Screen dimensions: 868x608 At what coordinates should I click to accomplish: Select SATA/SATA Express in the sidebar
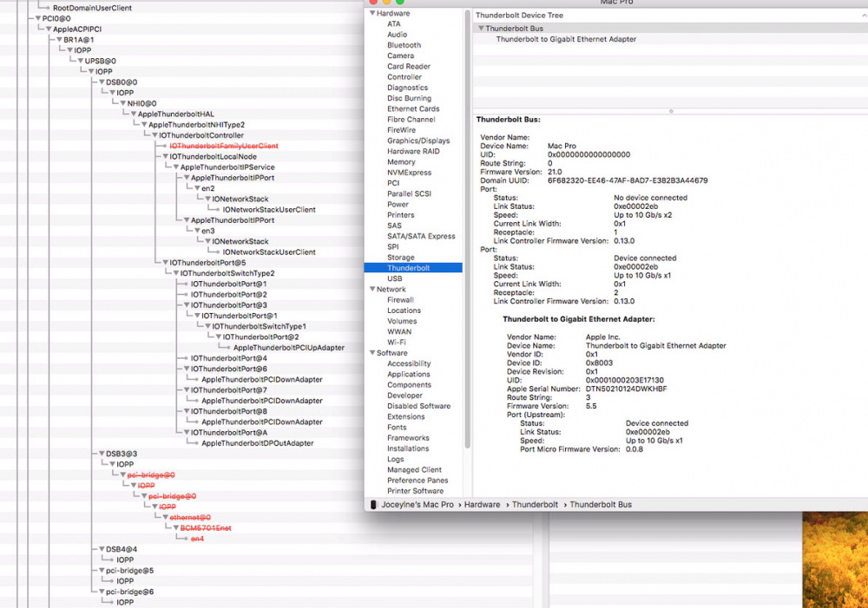click(421, 236)
